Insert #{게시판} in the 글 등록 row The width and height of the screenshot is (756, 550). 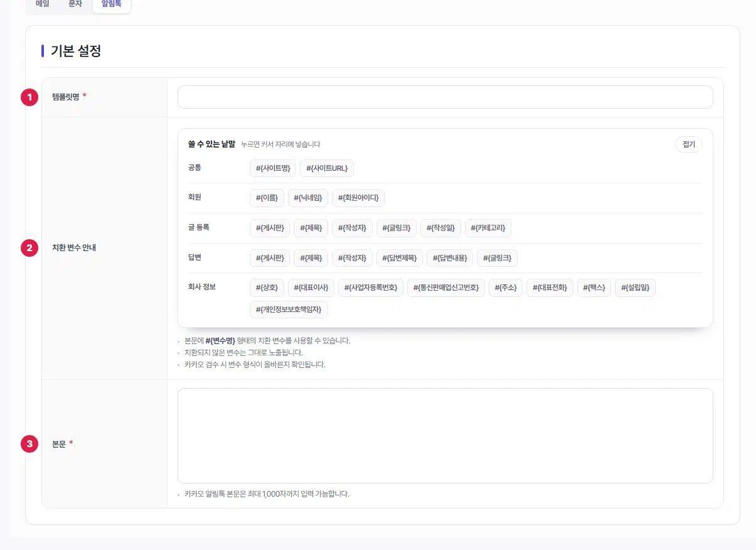pyautogui.click(x=270, y=228)
